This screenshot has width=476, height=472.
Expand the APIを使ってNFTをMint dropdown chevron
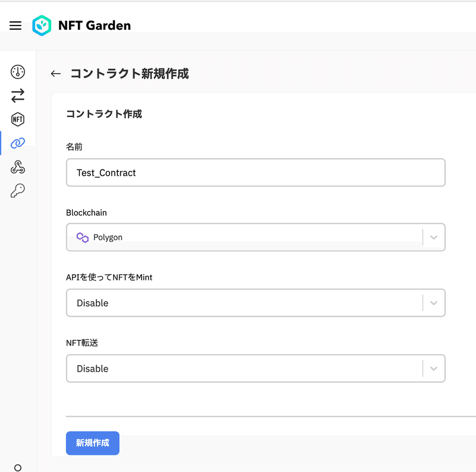[434, 303]
